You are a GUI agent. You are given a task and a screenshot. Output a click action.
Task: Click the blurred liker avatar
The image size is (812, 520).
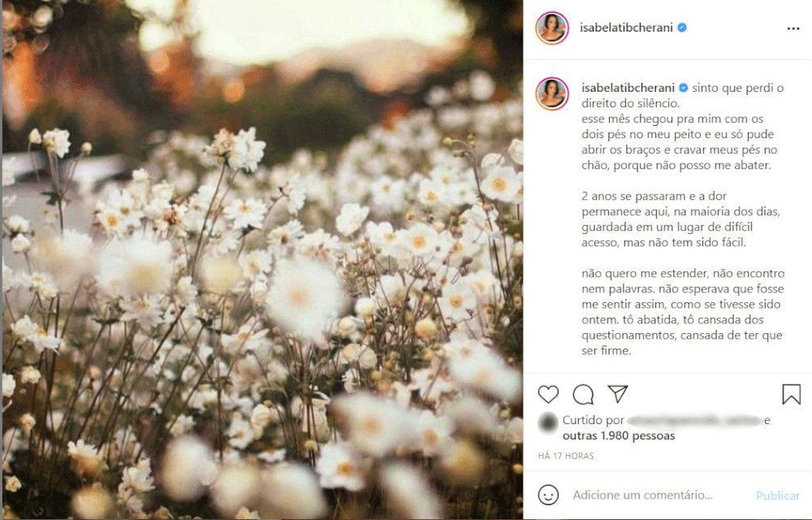pos(547,422)
